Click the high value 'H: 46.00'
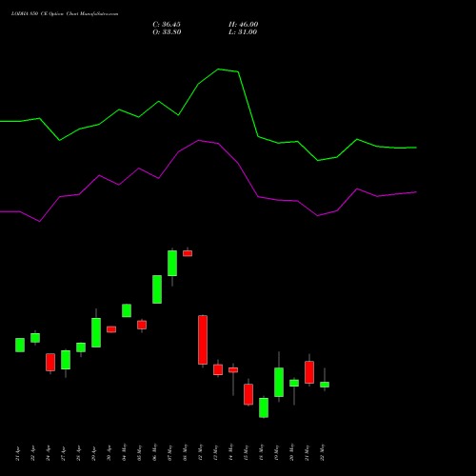 pyautogui.click(x=244, y=25)
